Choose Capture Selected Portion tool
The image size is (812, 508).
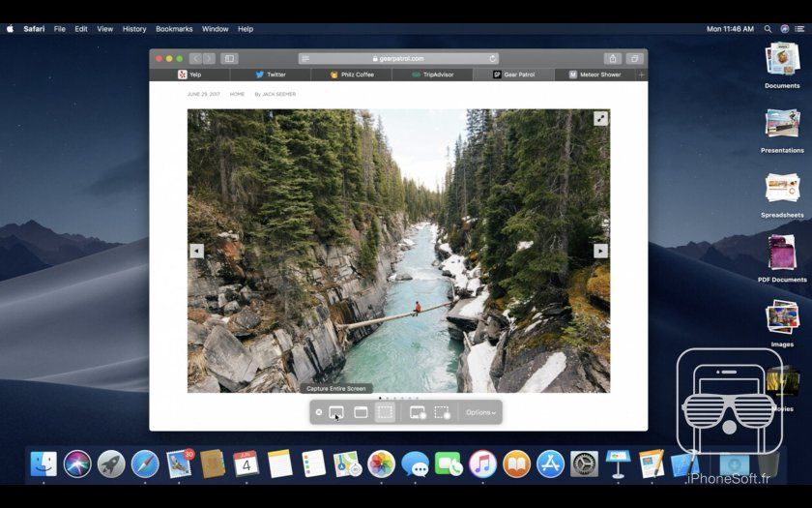385,412
